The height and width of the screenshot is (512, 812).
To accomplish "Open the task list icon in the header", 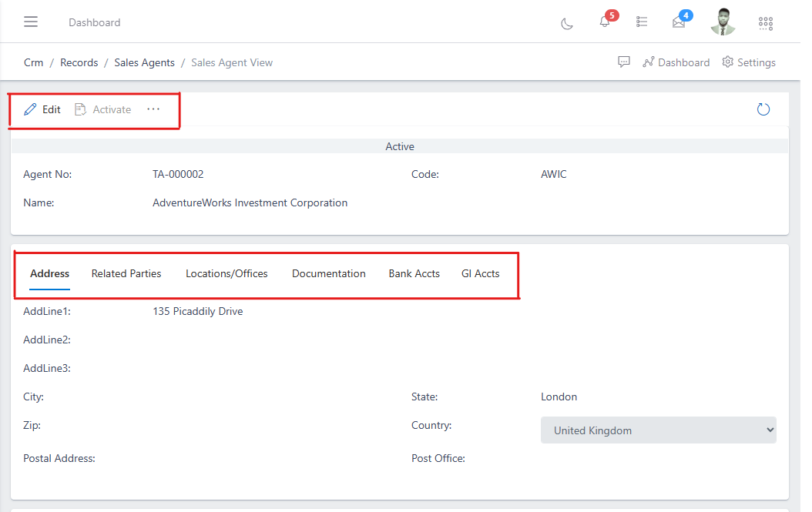I will pos(642,22).
